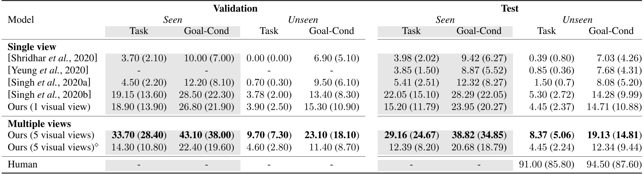644x174 pixels.
Task: Click the 0.00 (0.00) cell
Action: pyautogui.click(x=269, y=58)
